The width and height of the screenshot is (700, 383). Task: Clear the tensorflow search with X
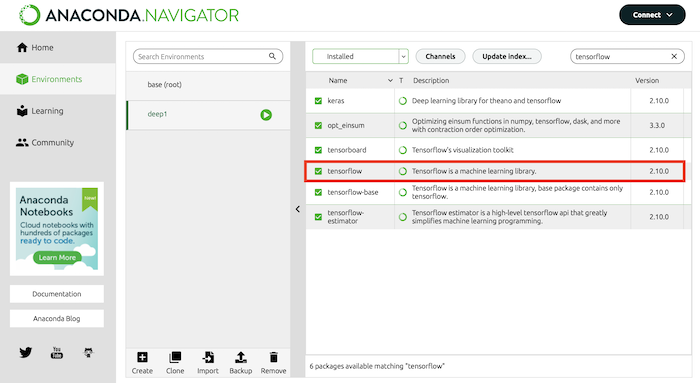coord(674,56)
